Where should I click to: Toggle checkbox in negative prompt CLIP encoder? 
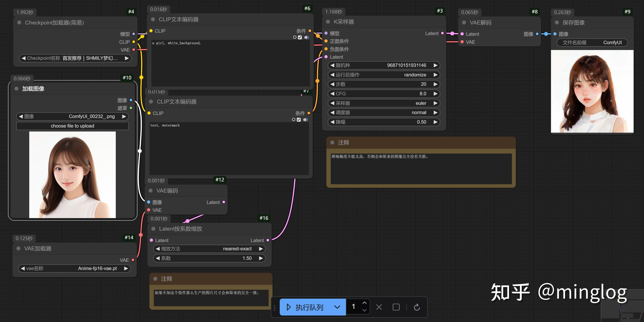click(299, 120)
